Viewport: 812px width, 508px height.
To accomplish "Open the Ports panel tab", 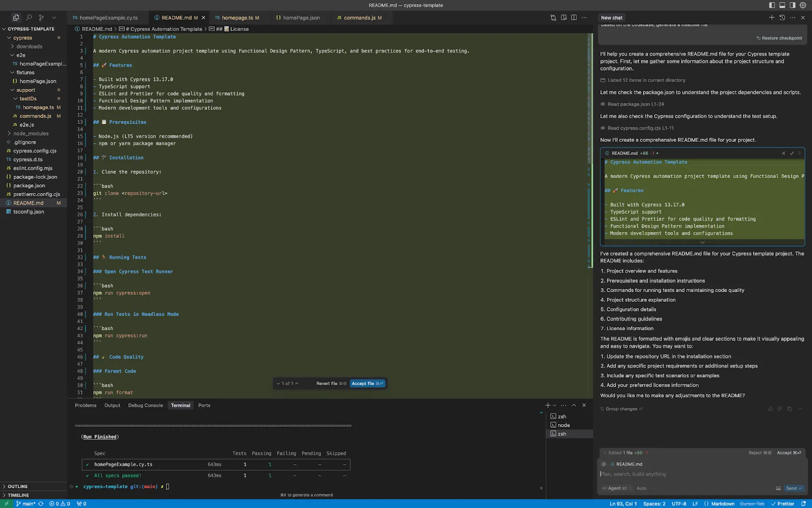I will point(204,405).
